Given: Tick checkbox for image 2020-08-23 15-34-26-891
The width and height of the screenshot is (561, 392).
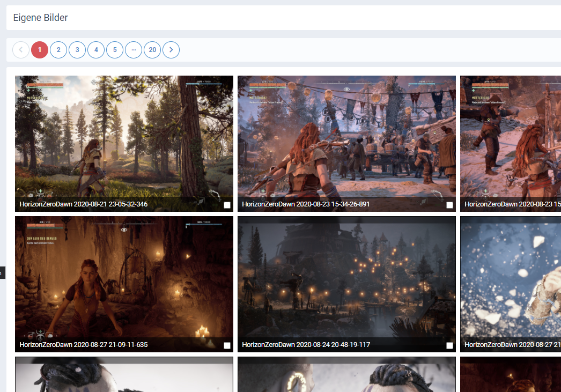Looking at the screenshot, I should tap(450, 205).
